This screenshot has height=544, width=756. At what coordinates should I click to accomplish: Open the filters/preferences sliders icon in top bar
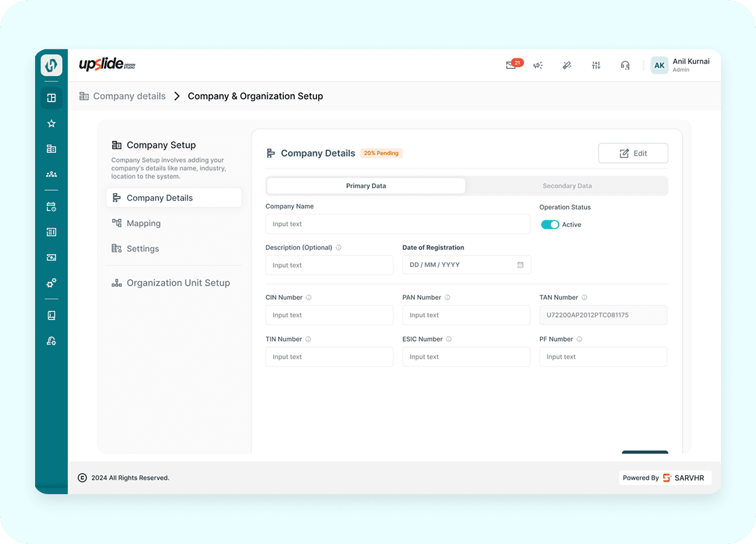(595, 65)
